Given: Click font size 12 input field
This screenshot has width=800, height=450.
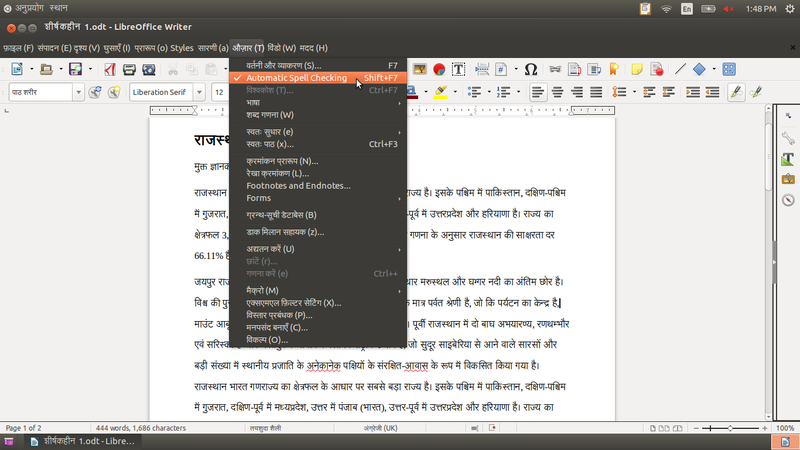Looking at the screenshot, I should pyautogui.click(x=220, y=92).
